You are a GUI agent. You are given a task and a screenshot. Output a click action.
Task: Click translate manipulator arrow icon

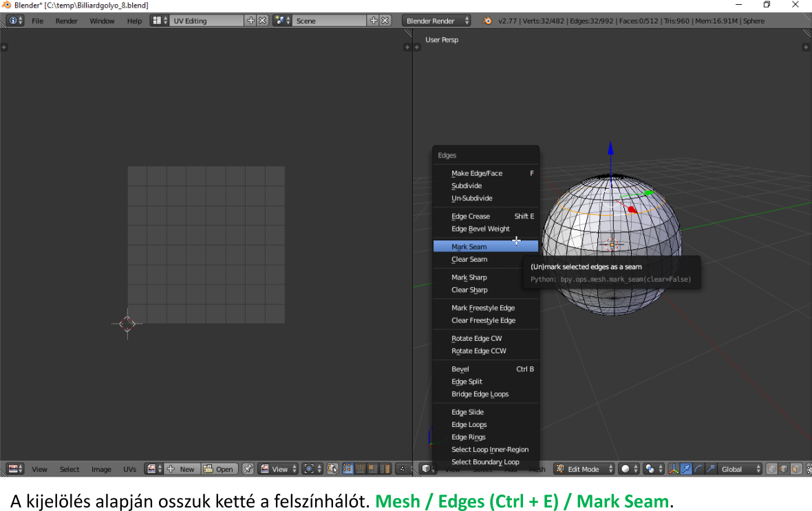685,469
